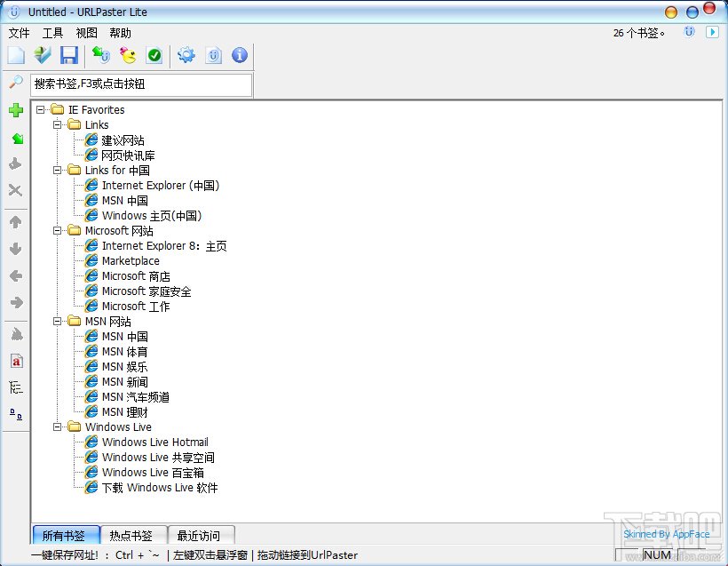This screenshot has height=566, width=728.
Task: Click the move up arrow icon
Action: tap(16, 222)
